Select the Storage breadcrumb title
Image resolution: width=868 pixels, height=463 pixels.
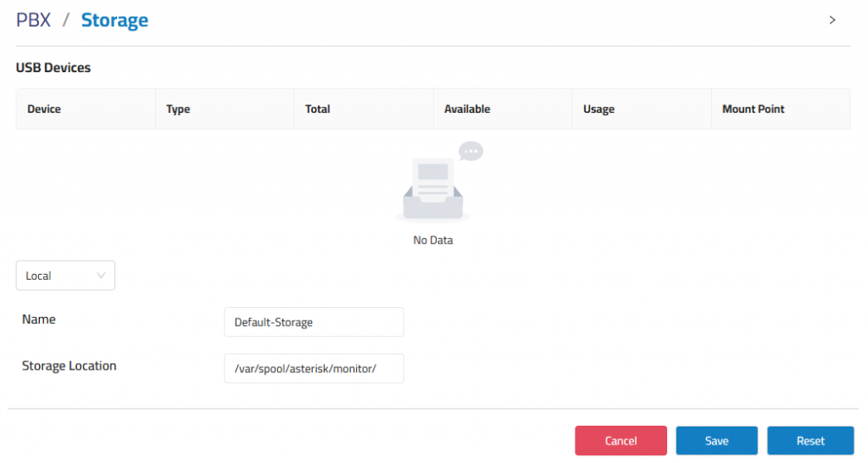coord(114,20)
